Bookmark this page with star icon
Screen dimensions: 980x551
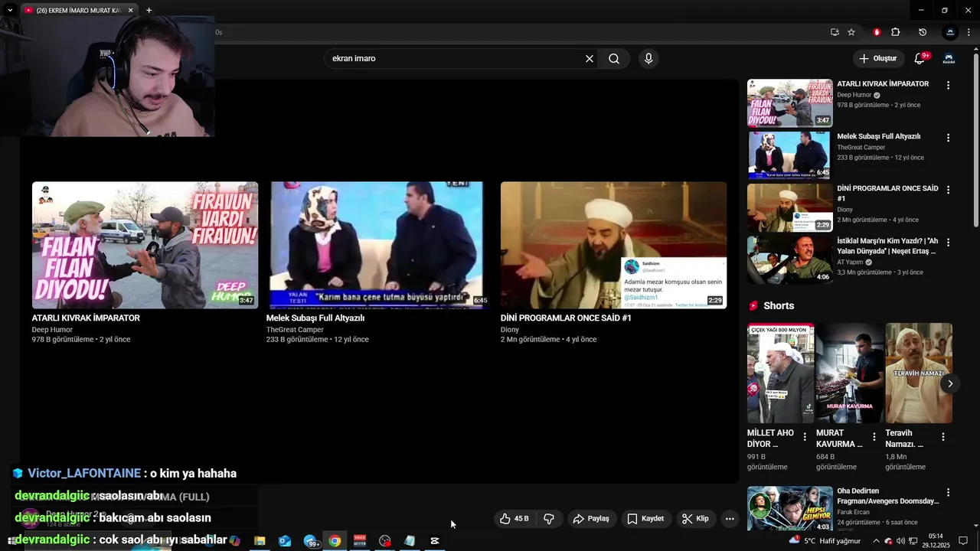pyautogui.click(x=851, y=32)
